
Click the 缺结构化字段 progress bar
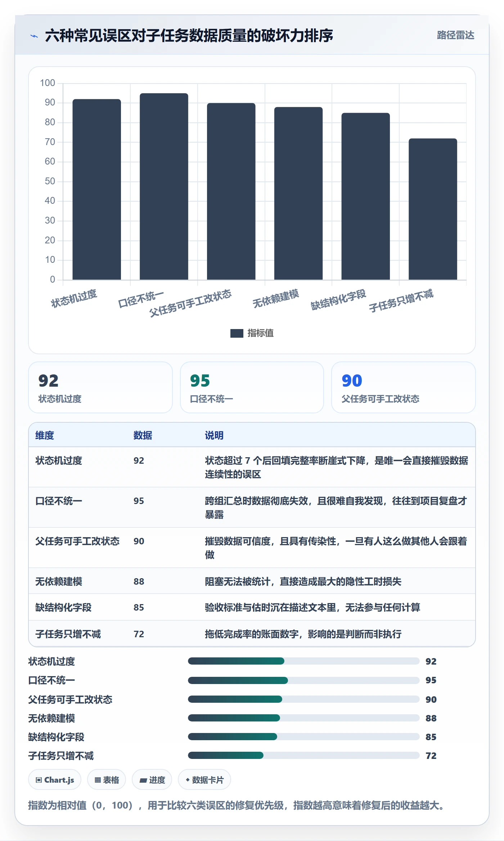[304, 737]
